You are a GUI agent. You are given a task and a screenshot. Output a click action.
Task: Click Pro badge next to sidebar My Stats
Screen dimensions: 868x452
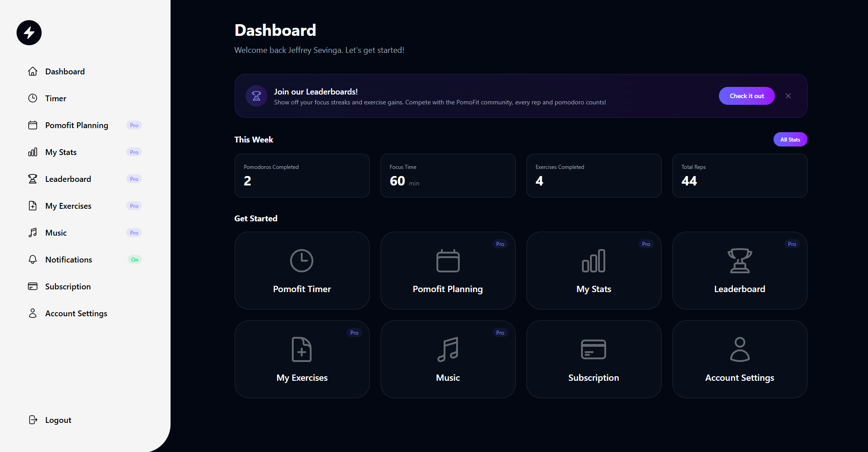tap(134, 152)
